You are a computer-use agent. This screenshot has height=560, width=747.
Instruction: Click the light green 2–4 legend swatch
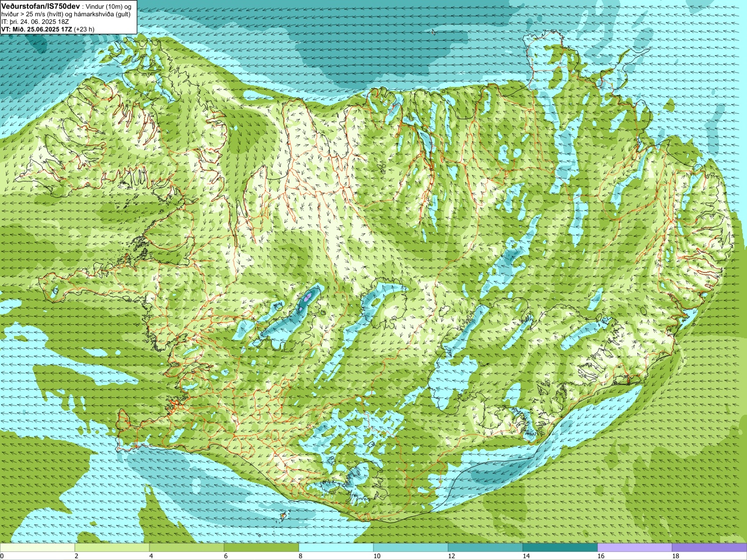point(112,548)
